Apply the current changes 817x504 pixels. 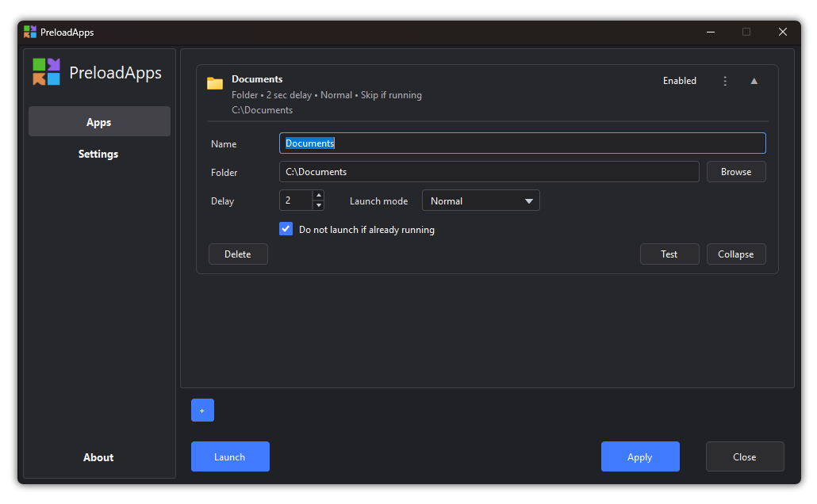[640, 456]
